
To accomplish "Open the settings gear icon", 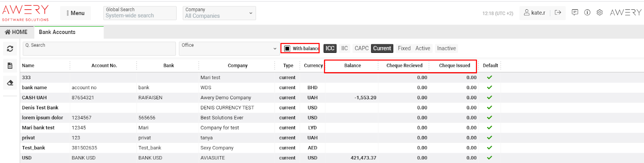I will pos(600,13).
